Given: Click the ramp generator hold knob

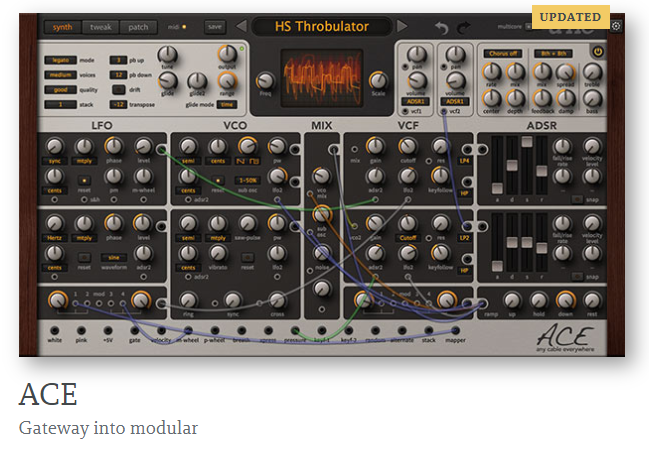Looking at the screenshot, I should click(x=538, y=301).
